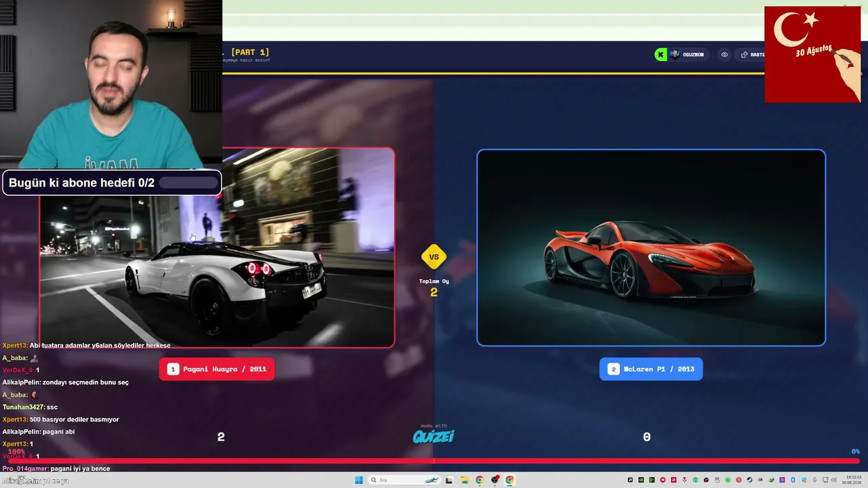This screenshot has height=488, width=868.
Task: Click the [PART 1] title text
Action: [250, 52]
